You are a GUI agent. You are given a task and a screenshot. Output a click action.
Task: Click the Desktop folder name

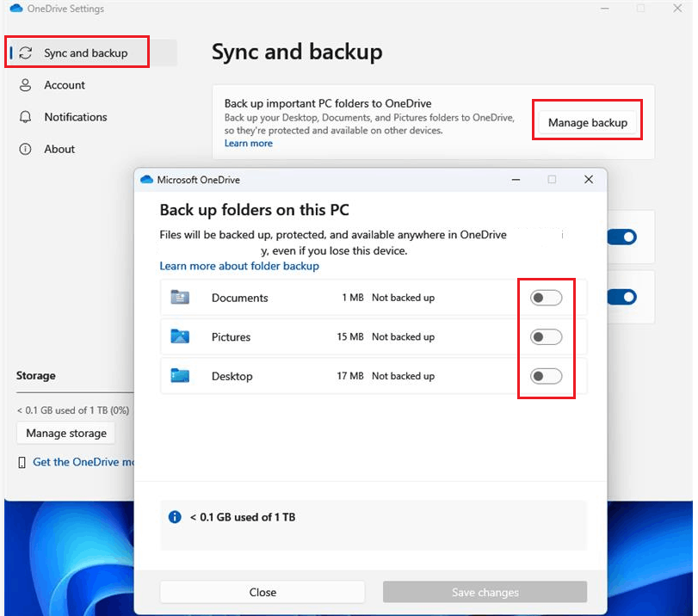(x=232, y=376)
